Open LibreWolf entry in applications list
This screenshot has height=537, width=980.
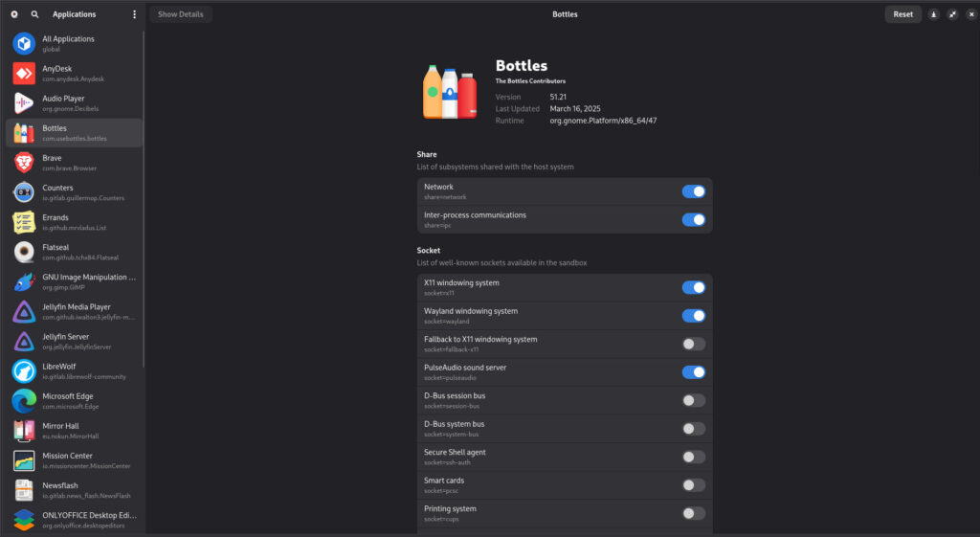74,371
